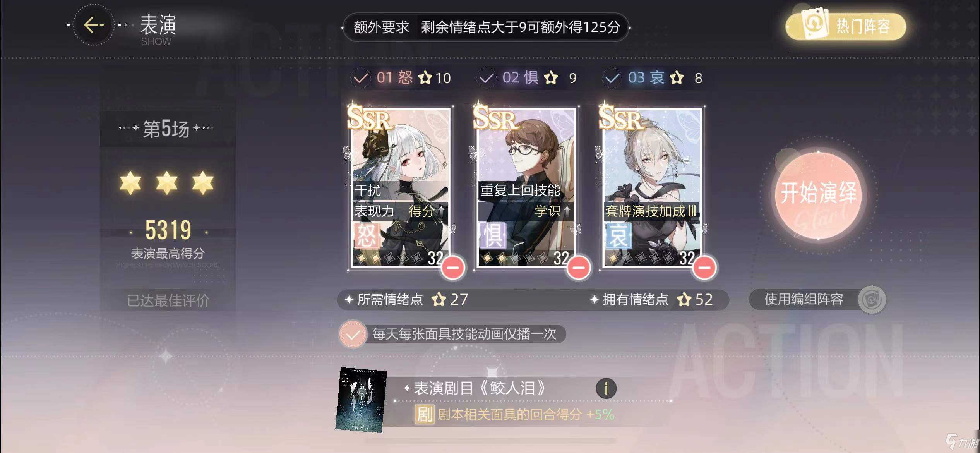
Task: Go back using the arrow icon
Action: 94,25
